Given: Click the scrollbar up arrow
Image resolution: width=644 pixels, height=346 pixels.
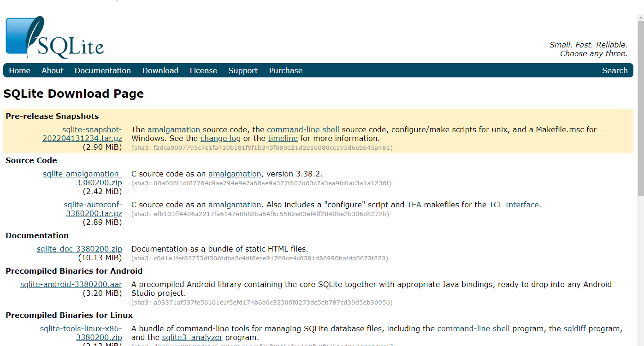Looking at the screenshot, I should point(640,17).
